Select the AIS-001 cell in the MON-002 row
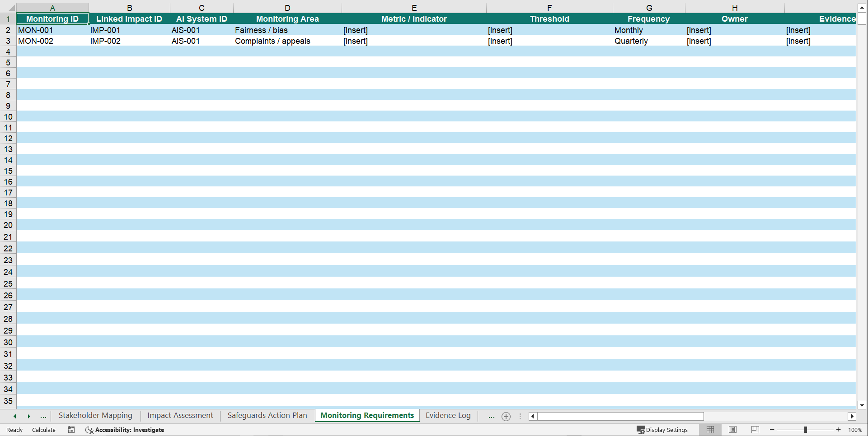This screenshot has width=868, height=436. (202, 41)
